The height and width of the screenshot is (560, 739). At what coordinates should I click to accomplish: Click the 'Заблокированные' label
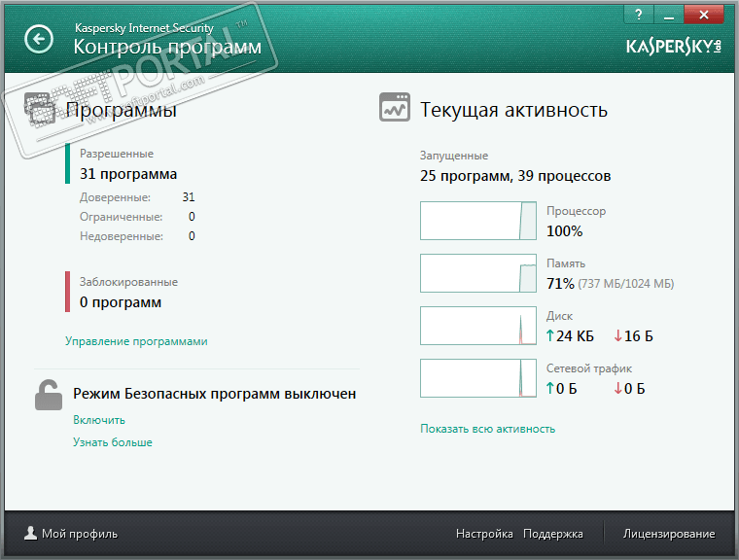[x=128, y=282]
